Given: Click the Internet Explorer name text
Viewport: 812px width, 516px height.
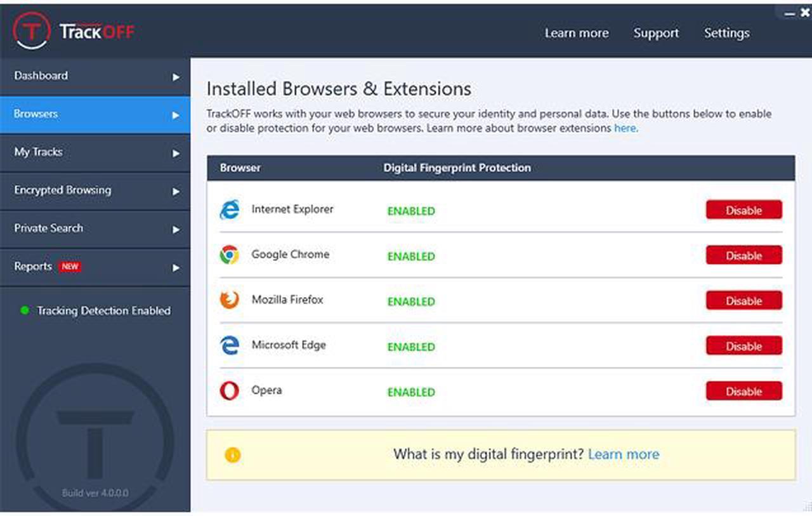Looking at the screenshot, I should pyautogui.click(x=292, y=209).
